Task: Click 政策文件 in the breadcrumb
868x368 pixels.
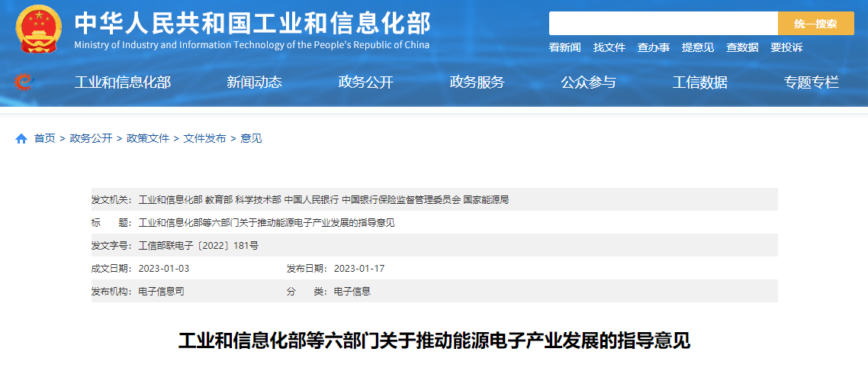Action: click(x=148, y=139)
